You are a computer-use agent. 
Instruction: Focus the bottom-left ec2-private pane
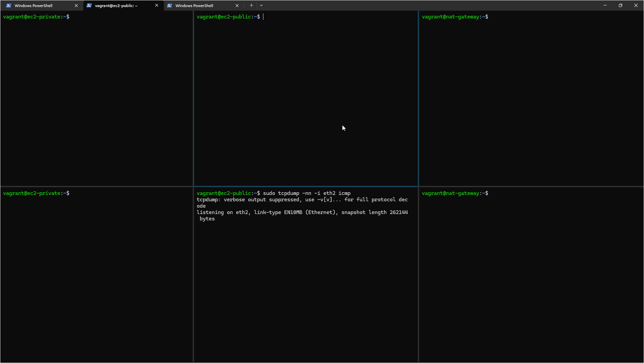tap(96, 275)
